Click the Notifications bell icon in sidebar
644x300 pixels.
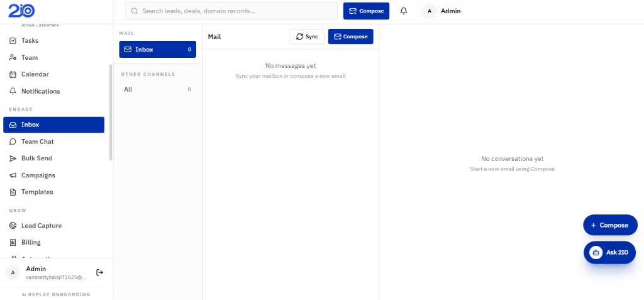[x=13, y=91]
